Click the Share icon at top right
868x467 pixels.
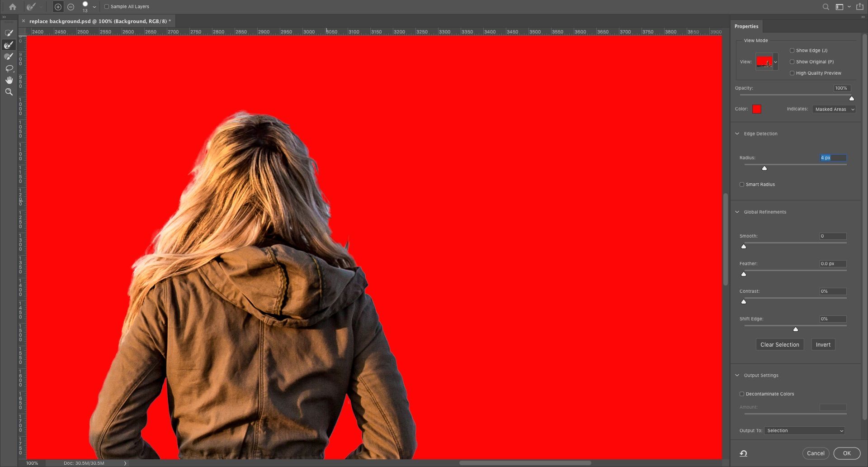pos(860,7)
